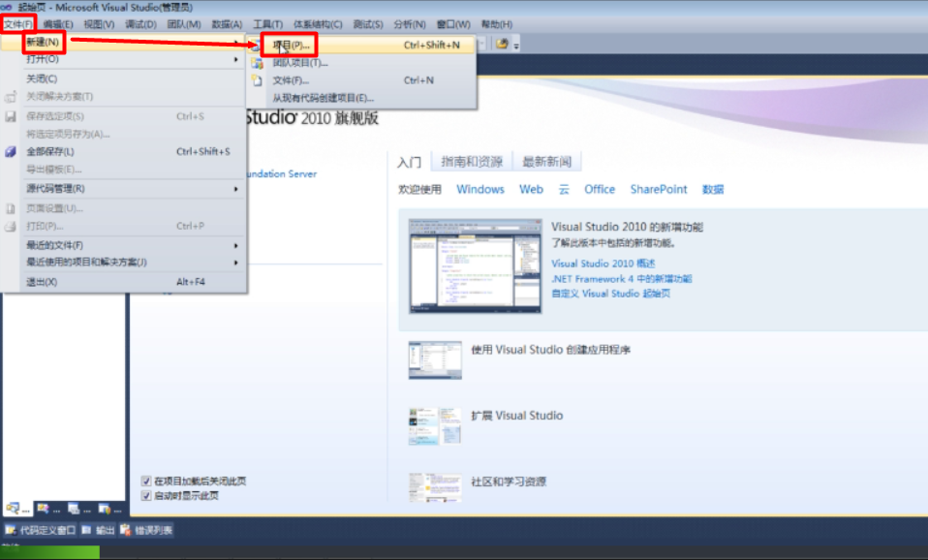Switch to the 入门 tab
Screen dimensions: 928x560
(x=410, y=162)
